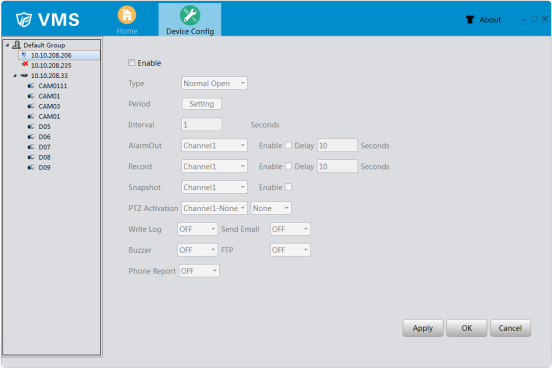Select device 10.10.208.206 in tree

point(51,55)
